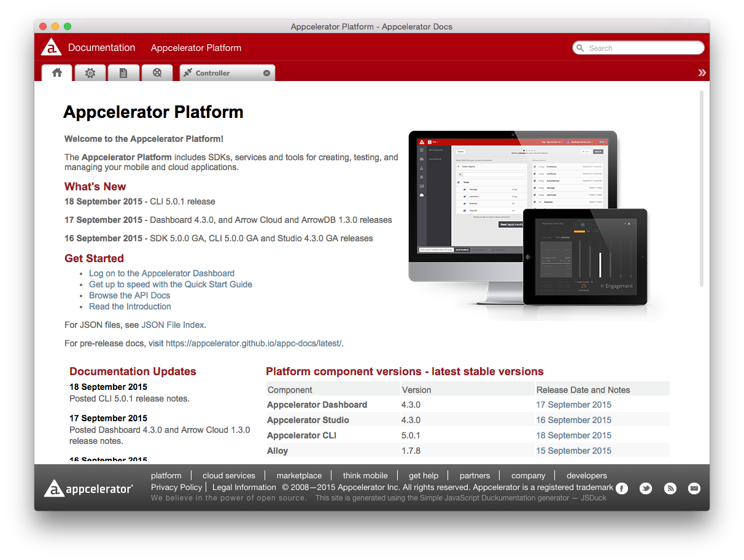This screenshot has height=560, width=744.
Task: Click the Alloy component cell
Action: 333,451
